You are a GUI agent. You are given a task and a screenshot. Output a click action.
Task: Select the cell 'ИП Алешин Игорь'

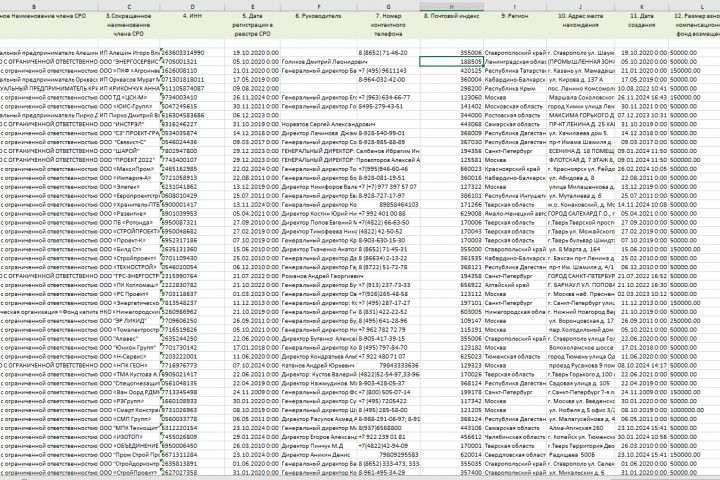129,53
